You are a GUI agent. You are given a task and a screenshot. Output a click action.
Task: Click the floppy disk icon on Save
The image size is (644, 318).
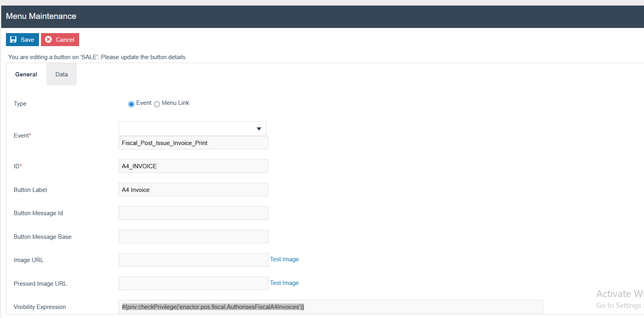click(x=13, y=39)
